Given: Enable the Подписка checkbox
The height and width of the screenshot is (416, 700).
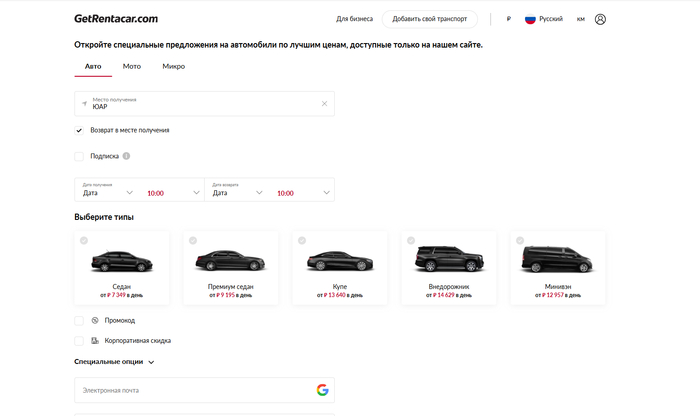Looking at the screenshot, I should [79, 156].
